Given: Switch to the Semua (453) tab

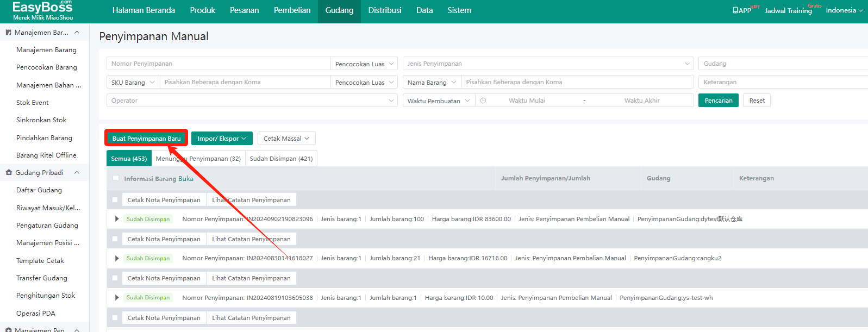Looking at the screenshot, I should pos(129,159).
